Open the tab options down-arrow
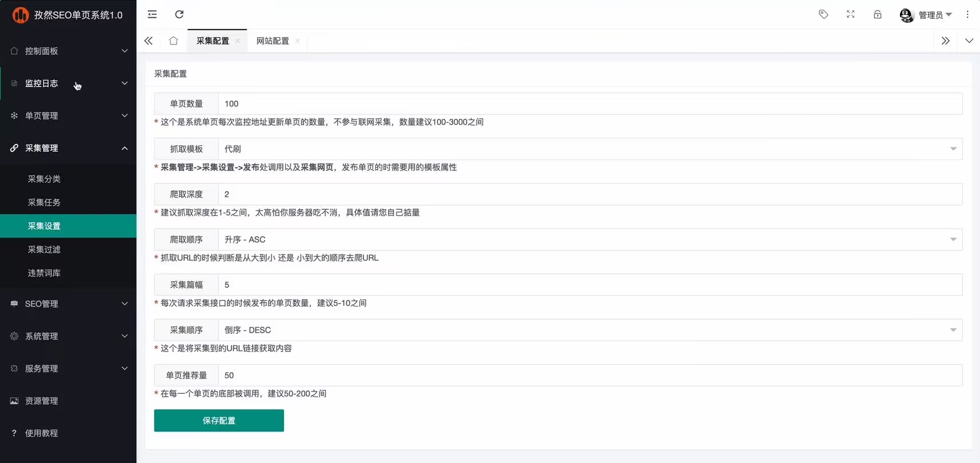The image size is (980, 463). pos(969,41)
